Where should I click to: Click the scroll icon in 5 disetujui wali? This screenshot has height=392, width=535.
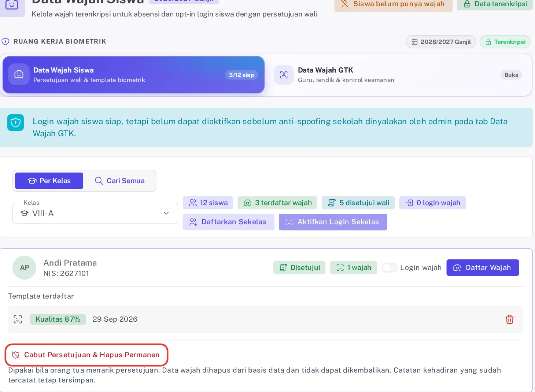[x=332, y=203]
